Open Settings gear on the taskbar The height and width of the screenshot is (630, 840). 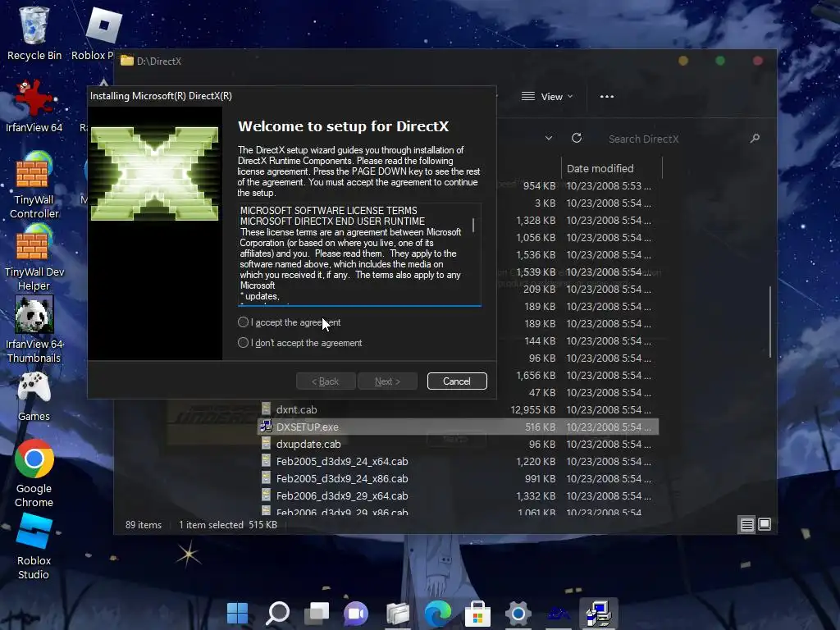click(518, 613)
